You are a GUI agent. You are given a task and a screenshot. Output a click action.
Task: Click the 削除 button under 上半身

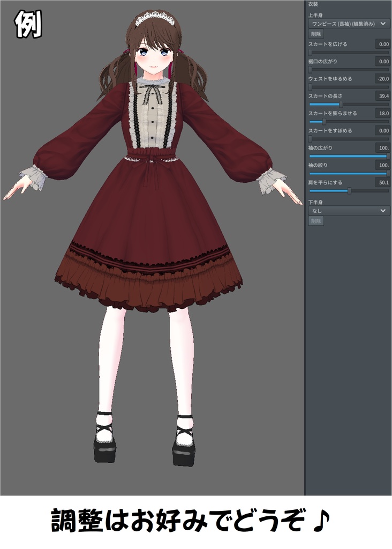click(316, 34)
